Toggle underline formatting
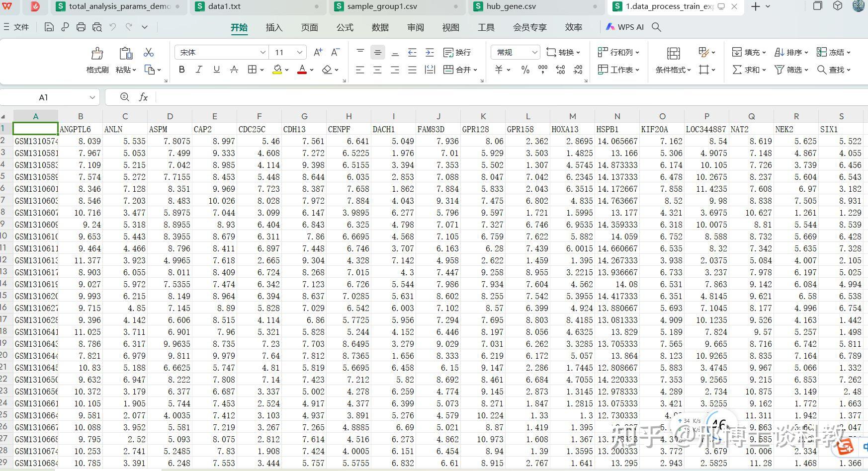Viewport: 868px width, 471px height. (x=216, y=70)
